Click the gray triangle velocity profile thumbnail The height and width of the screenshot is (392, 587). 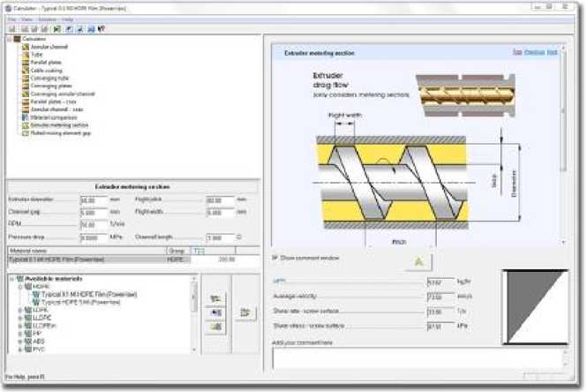[535, 306]
